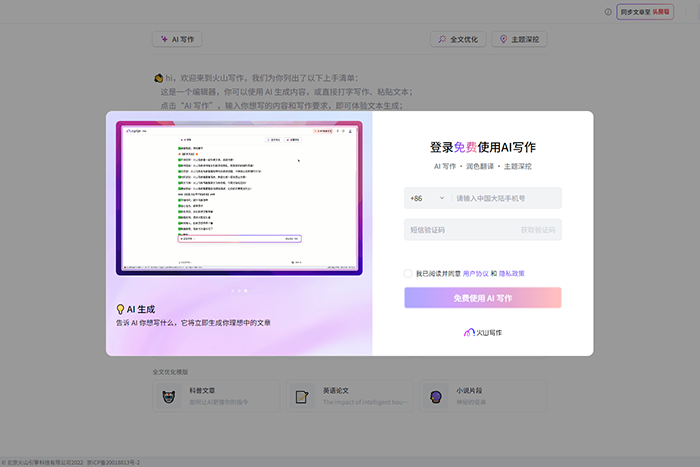
Task: Click the phone number input field
Action: [x=506, y=198]
